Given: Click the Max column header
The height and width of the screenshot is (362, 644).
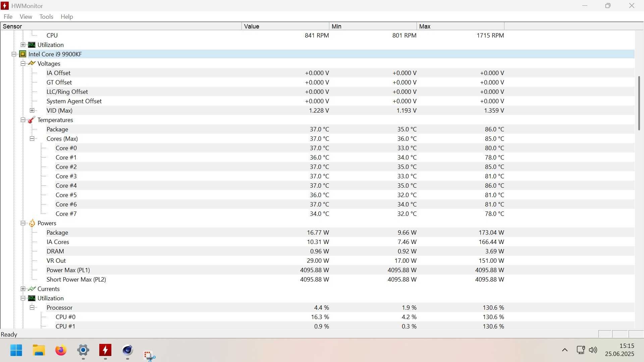Looking at the screenshot, I should [460, 26].
